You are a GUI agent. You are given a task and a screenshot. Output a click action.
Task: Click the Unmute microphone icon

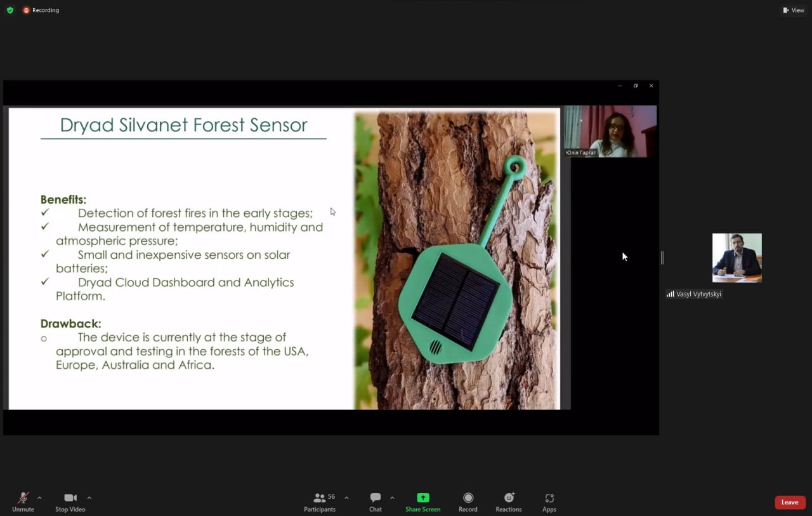tap(23, 498)
